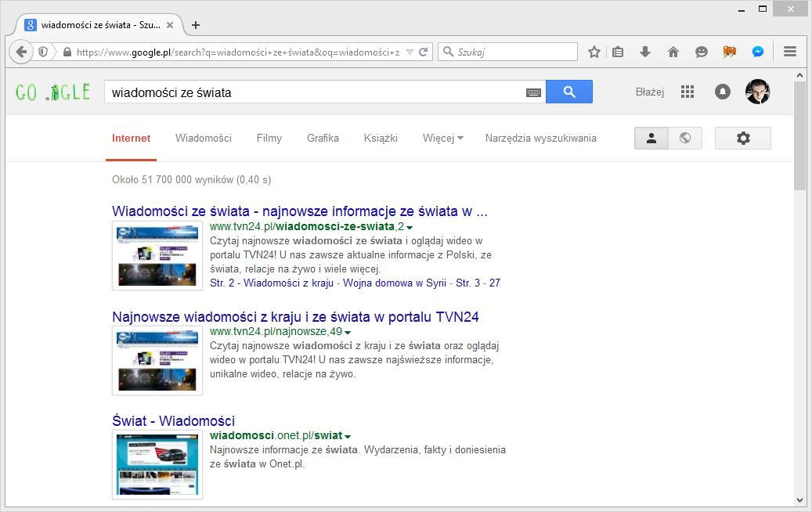
Task: Open chat smiley toolbar icon
Action: (x=701, y=52)
